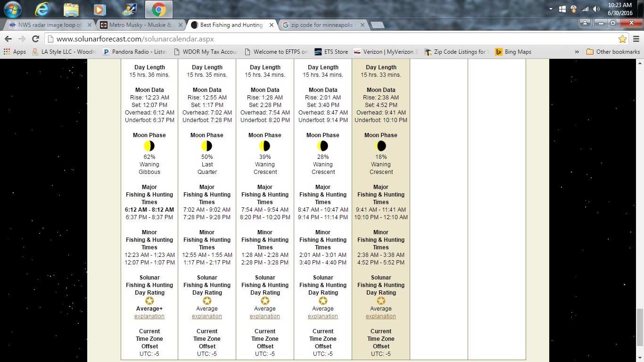Screen dimensions: 644x362
Task: Open the Welcome to EFTPS bookmark
Action: tap(277, 52)
